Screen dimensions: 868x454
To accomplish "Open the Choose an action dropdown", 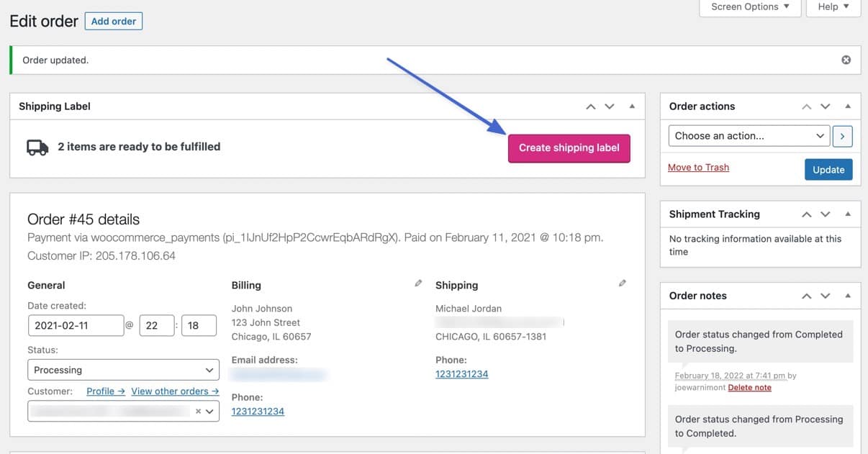I will [749, 136].
